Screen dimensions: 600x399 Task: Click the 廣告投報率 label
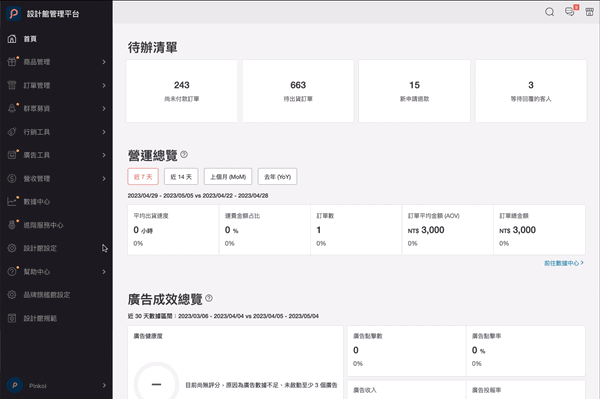[x=486, y=390]
